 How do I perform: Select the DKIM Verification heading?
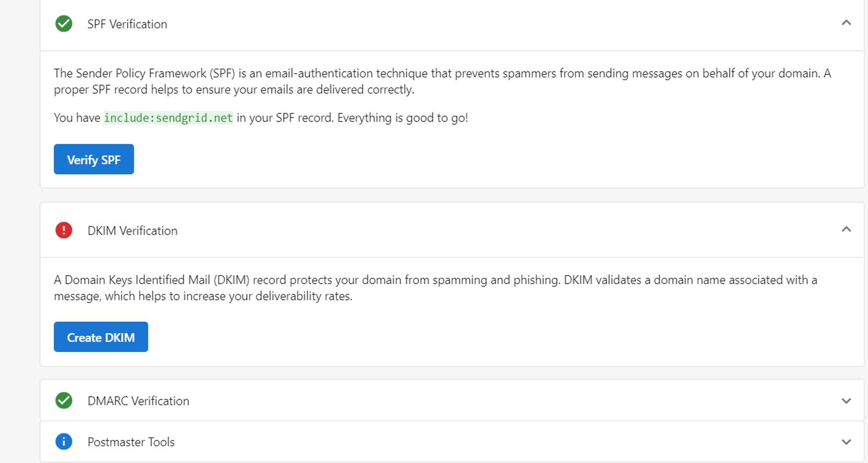[x=132, y=231]
